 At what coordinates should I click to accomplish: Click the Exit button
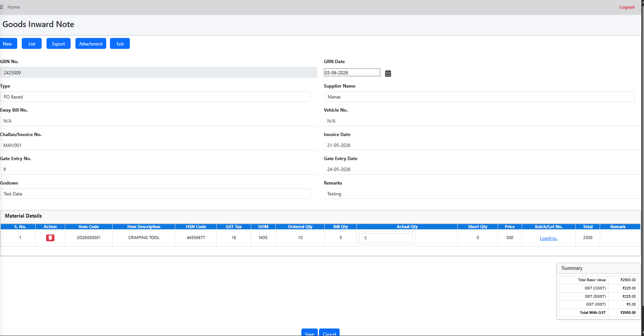pyautogui.click(x=120, y=44)
